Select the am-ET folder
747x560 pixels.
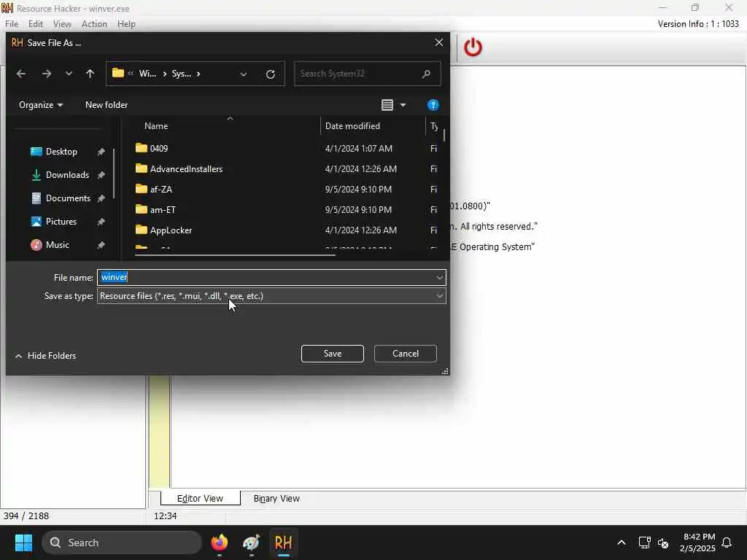(x=163, y=210)
